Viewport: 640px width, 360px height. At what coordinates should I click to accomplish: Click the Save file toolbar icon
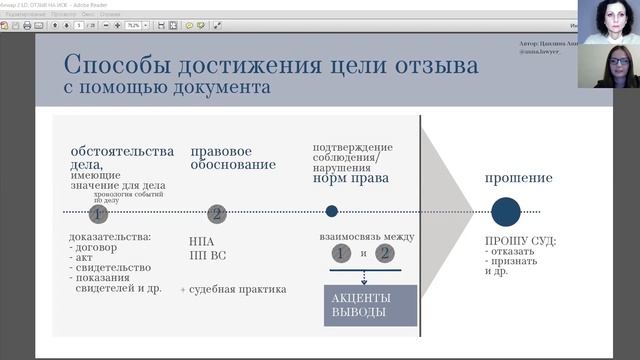(x=16, y=26)
